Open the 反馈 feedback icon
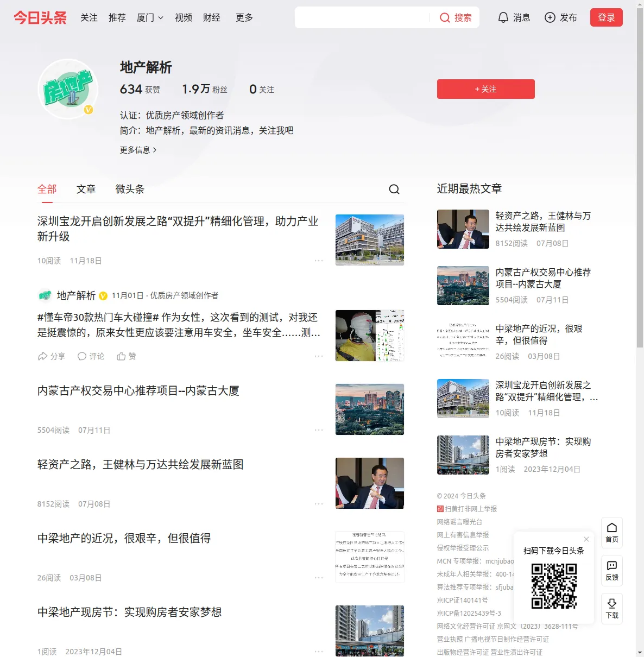This screenshot has width=644, height=657. pos(612,570)
